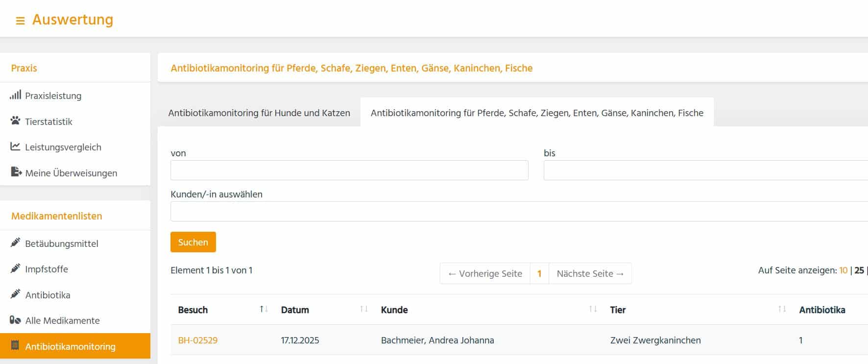This screenshot has width=868, height=364.
Task: Go to Nächste Seite in pagination
Action: coord(590,273)
